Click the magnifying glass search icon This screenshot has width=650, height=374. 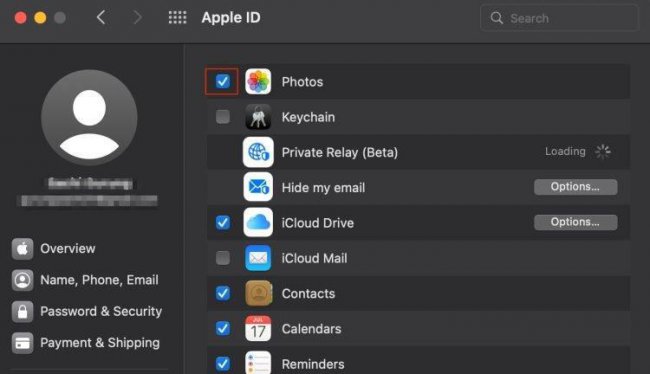[x=496, y=18]
